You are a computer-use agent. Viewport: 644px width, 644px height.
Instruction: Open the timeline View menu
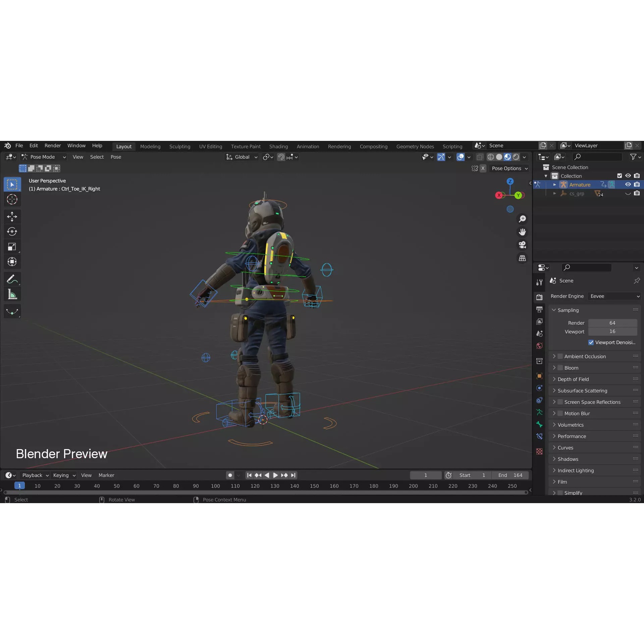(86, 475)
